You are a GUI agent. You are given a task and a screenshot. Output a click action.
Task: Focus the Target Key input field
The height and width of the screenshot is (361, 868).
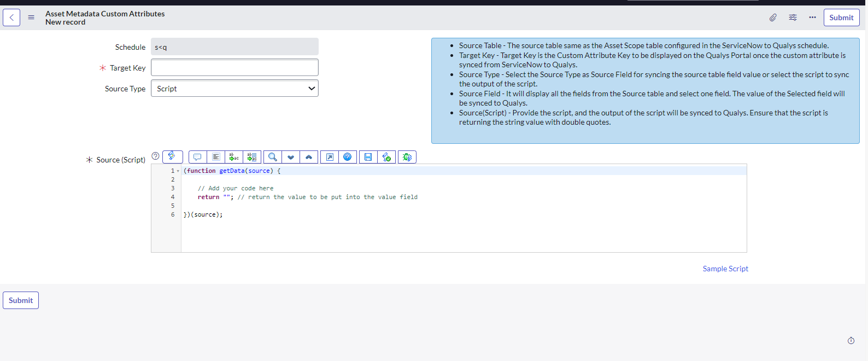click(234, 67)
